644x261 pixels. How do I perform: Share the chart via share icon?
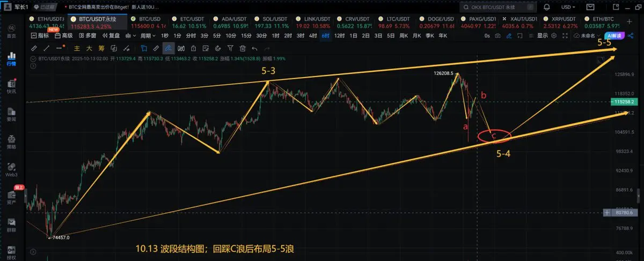coord(631,35)
